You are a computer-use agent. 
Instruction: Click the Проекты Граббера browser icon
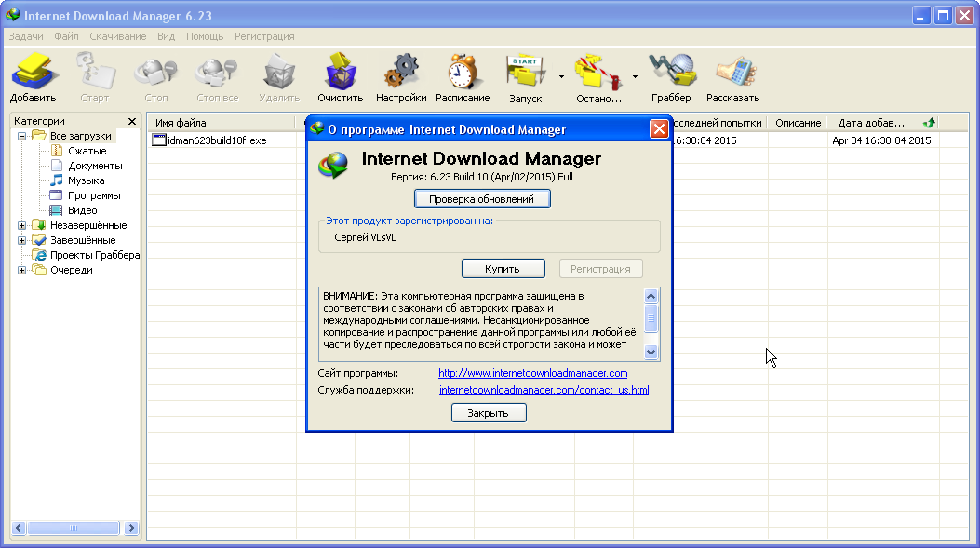tap(40, 255)
